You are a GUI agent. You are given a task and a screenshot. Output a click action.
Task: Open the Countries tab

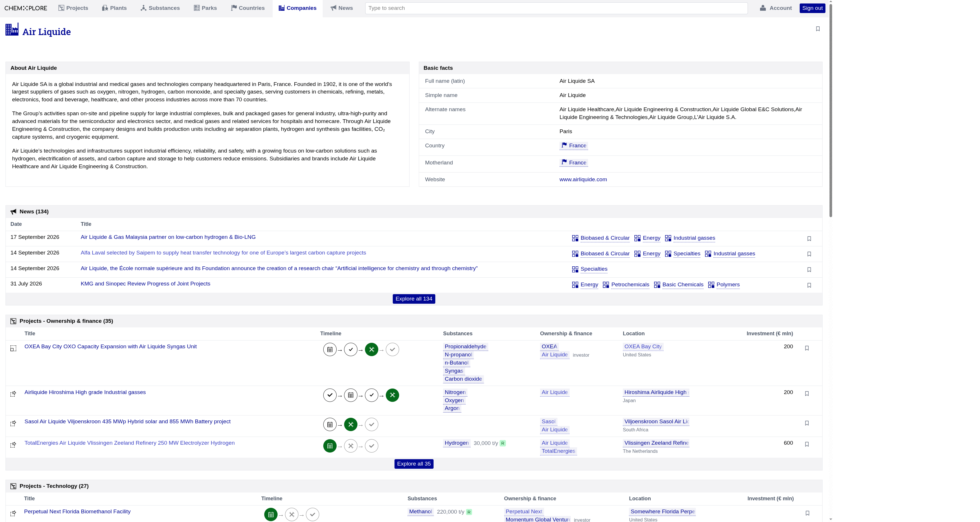coord(248,8)
